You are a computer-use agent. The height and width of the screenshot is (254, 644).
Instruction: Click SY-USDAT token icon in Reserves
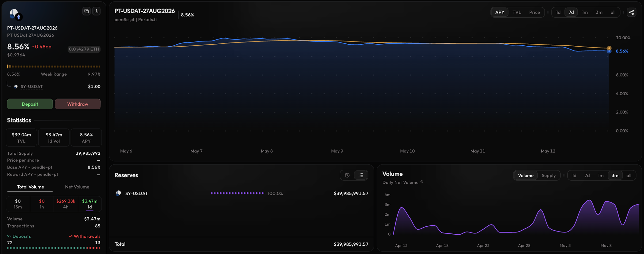[118, 193]
